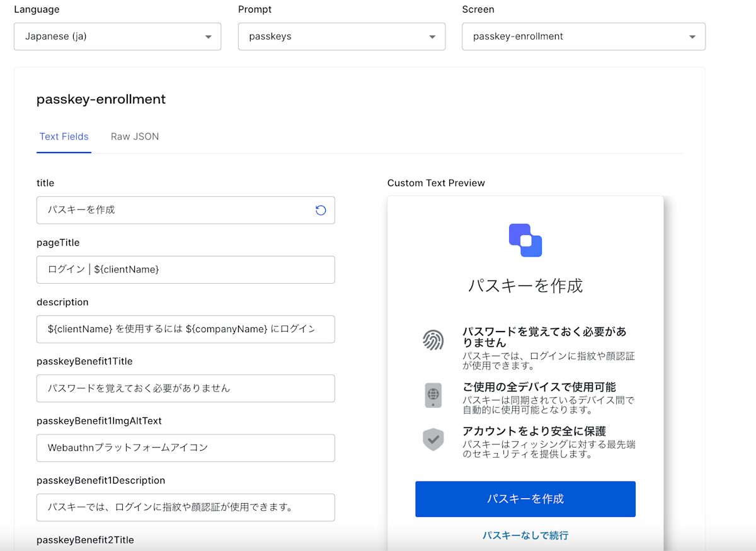Click the パスキーなしで続行 link
This screenshot has height=551, width=756.
[x=525, y=535]
